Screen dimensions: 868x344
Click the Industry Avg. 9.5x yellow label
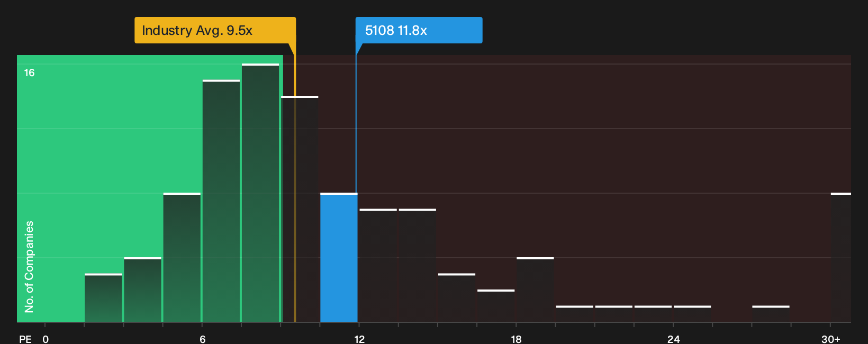[x=215, y=30]
